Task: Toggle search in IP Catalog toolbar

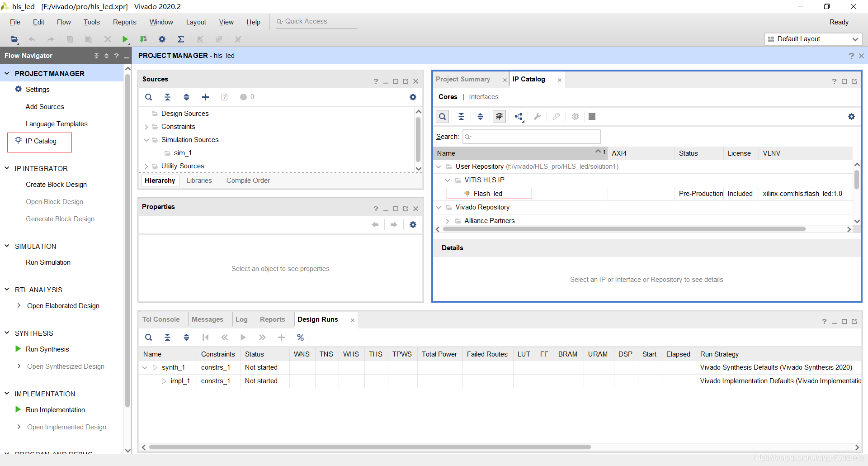Action: tap(442, 117)
